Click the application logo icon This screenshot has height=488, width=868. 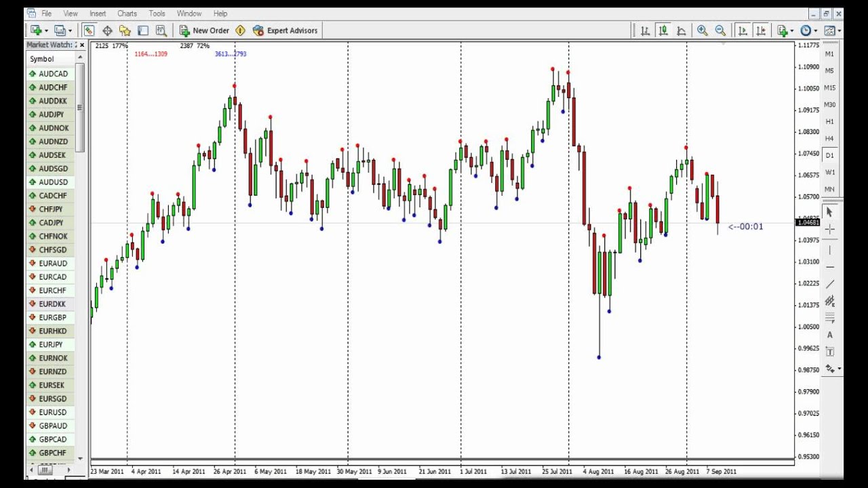coord(31,13)
